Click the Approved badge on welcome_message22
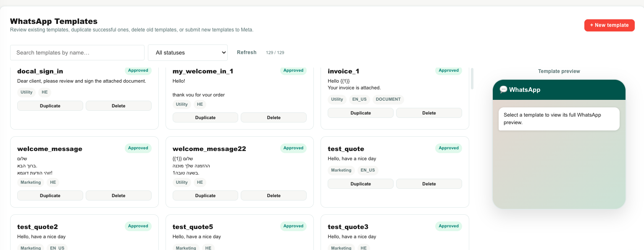The width and height of the screenshot is (644, 250). 293,148
